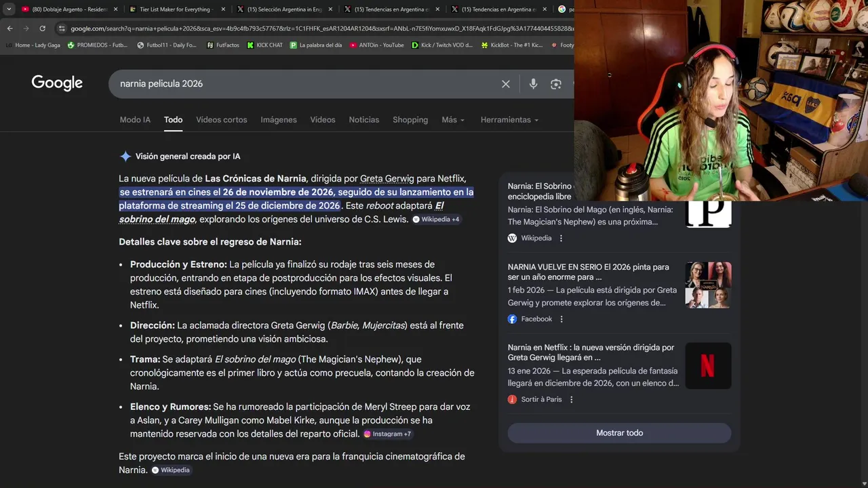Search by image with Lens icon
Screen dimensions: 868x488
[x=556, y=84]
